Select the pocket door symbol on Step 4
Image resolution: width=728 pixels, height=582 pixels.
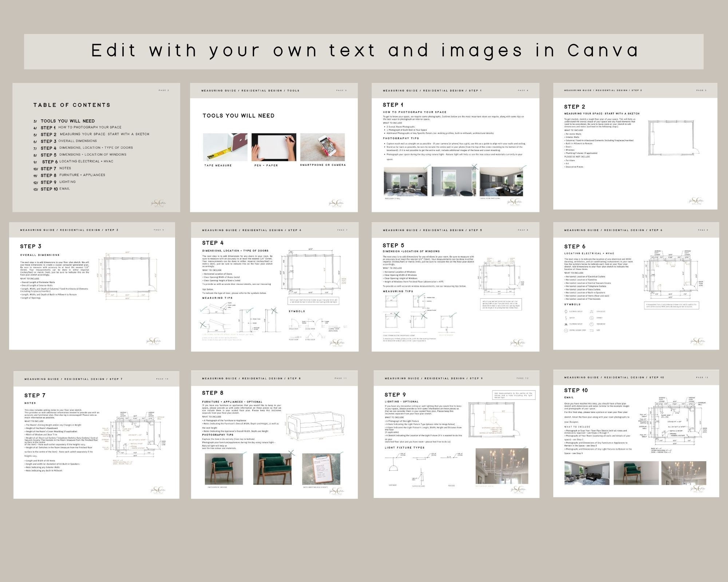(294, 336)
